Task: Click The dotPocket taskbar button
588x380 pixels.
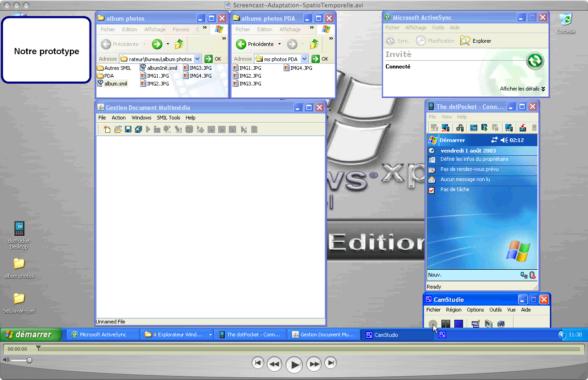Action: tap(250, 335)
